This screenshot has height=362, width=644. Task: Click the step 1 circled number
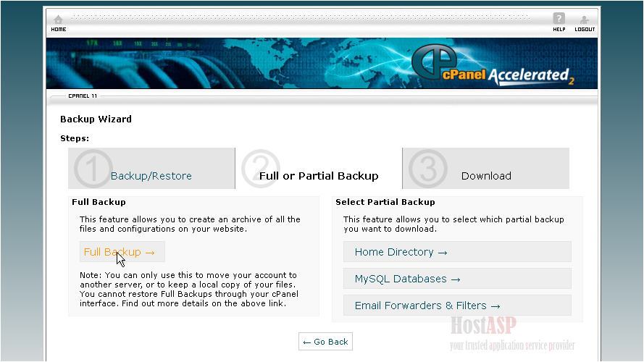(93, 169)
